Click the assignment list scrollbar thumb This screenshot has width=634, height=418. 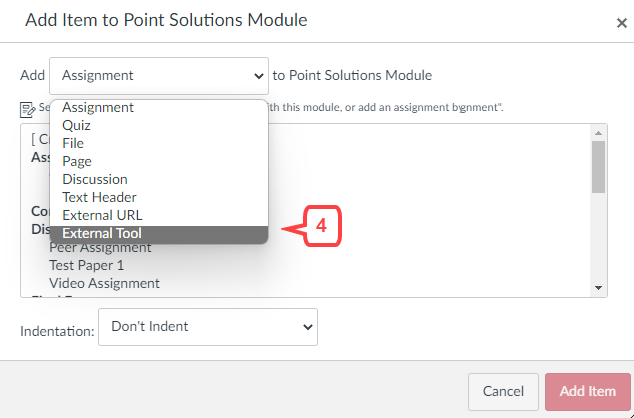click(x=598, y=167)
